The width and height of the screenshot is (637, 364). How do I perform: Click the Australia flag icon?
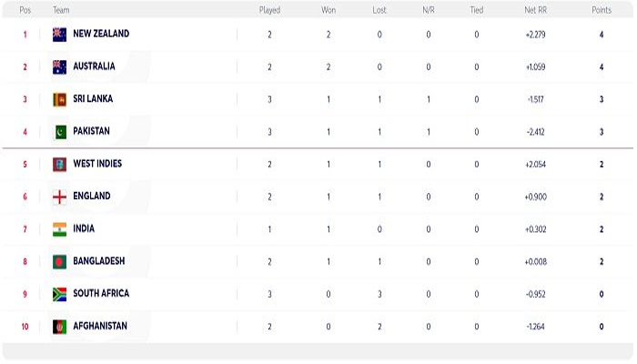60,67
